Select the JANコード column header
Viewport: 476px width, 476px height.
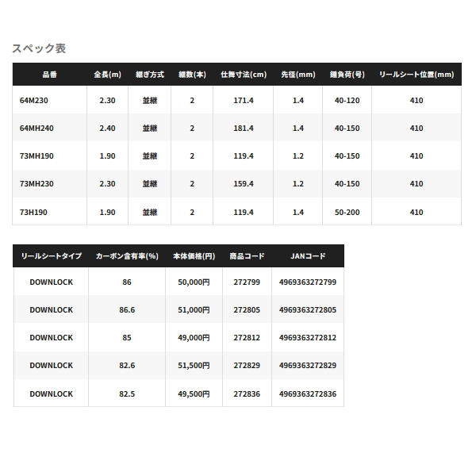pos(308,256)
